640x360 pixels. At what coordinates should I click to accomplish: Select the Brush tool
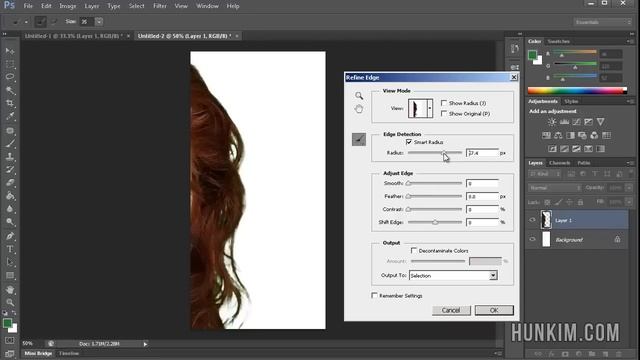tap(10, 143)
